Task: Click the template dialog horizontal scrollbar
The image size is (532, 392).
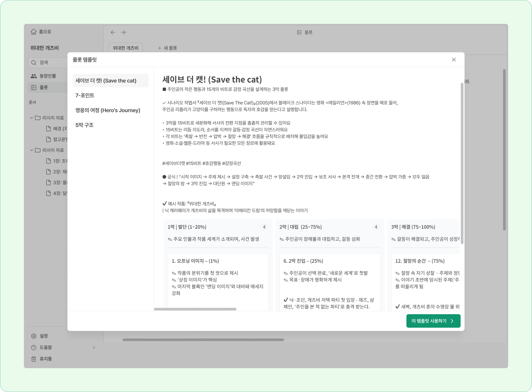Action: tap(195, 309)
